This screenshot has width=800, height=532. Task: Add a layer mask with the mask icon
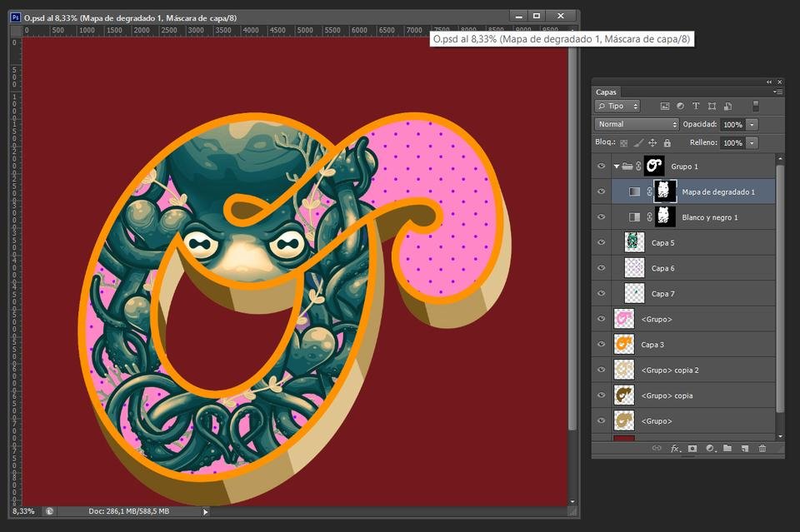692,449
